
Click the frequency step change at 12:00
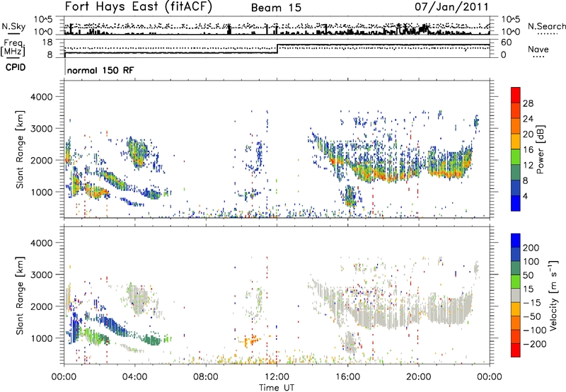pos(277,49)
